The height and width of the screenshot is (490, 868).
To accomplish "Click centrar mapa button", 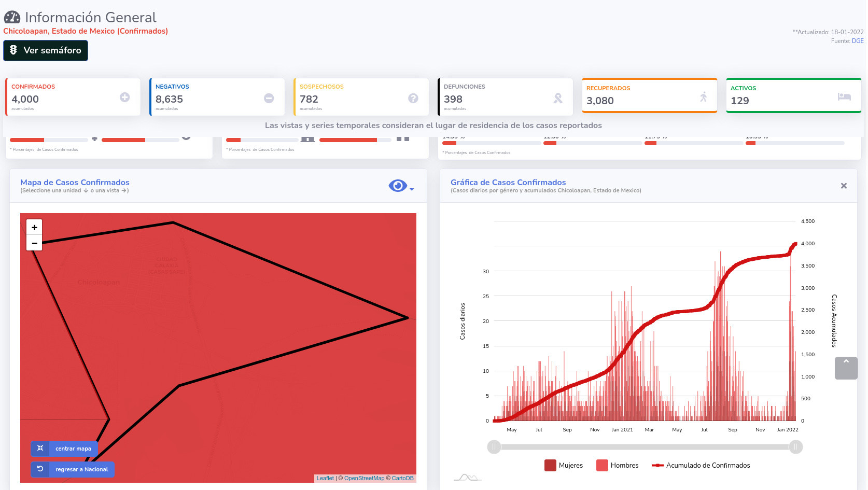I will [x=64, y=449].
